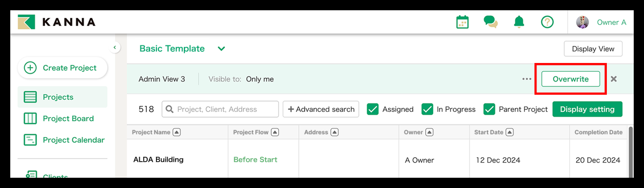Expand the Basic Template dropdown
Viewport: 644px width, 188px height.
pos(221,48)
